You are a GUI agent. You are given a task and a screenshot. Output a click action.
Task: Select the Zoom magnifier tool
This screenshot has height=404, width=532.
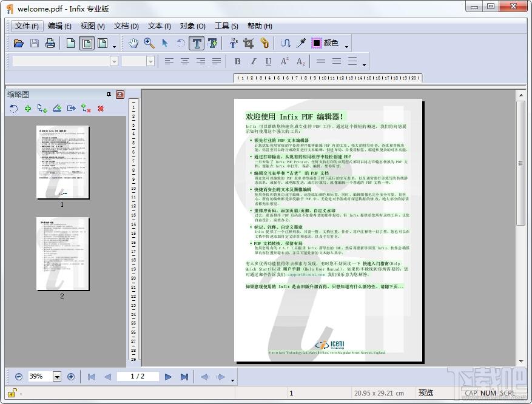pos(149,43)
